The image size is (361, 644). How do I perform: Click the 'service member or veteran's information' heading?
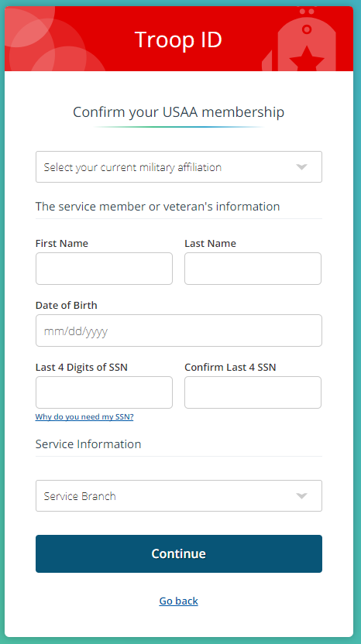point(157,206)
